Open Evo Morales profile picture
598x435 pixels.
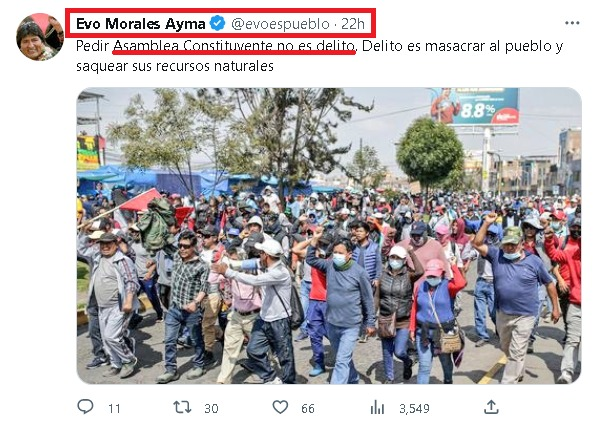40,37
